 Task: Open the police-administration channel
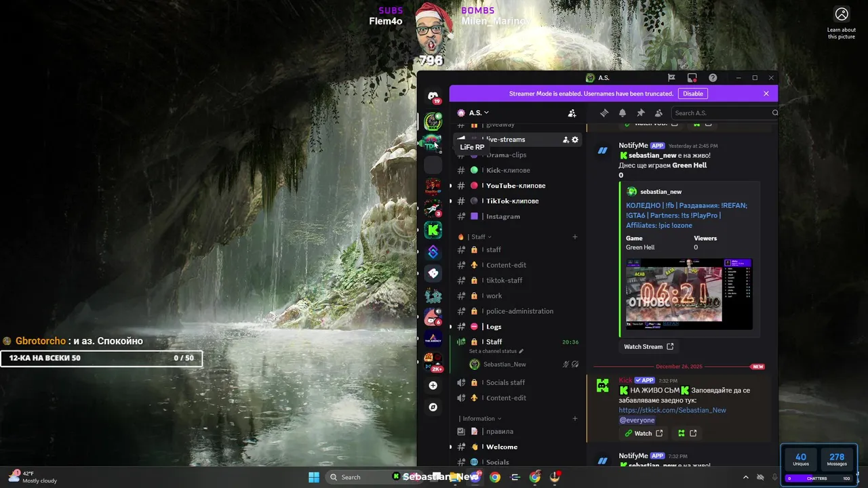tap(517, 311)
